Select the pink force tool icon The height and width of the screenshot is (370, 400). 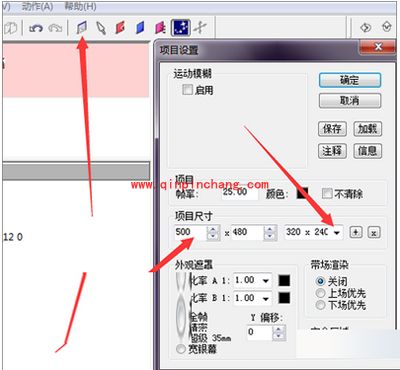click(160, 28)
